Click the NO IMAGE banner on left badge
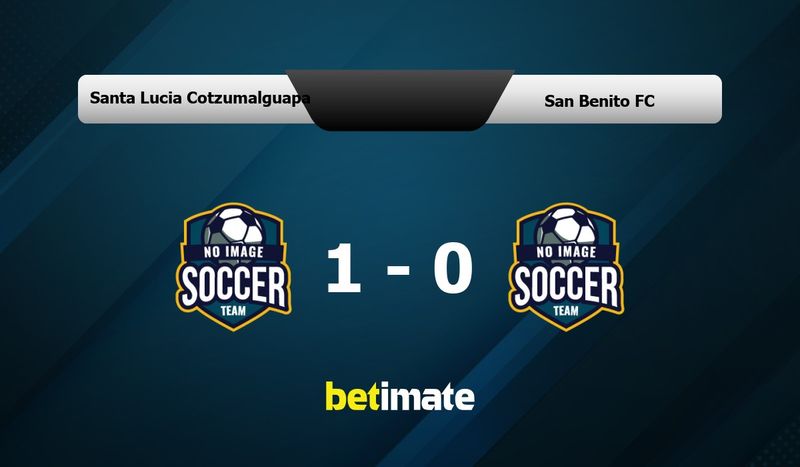The height and width of the screenshot is (467, 800). 234,252
